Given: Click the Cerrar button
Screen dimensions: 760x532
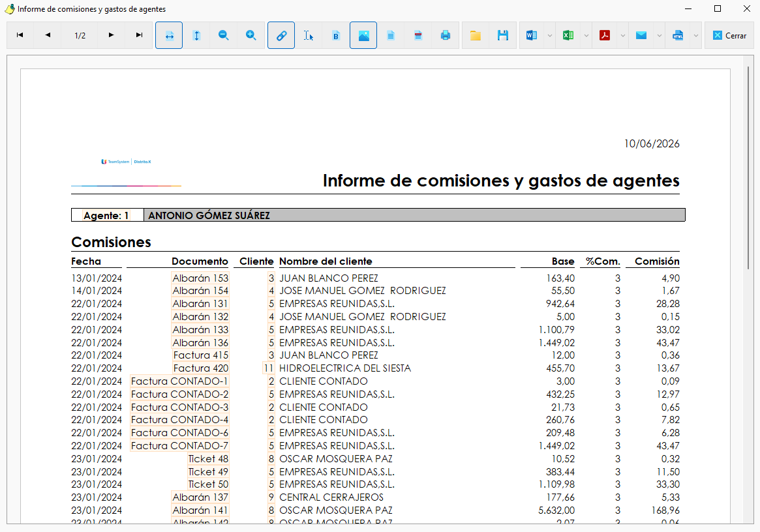Looking at the screenshot, I should tap(729, 35).
